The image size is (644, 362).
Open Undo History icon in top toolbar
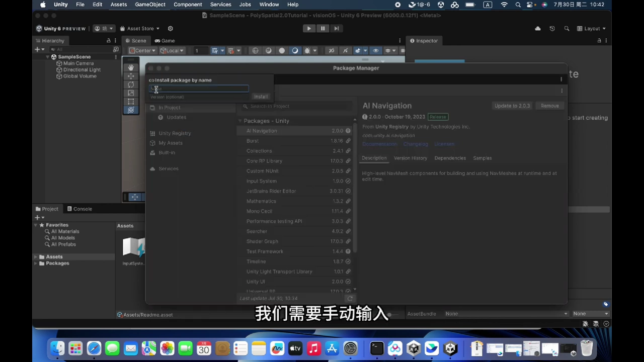(552, 29)
